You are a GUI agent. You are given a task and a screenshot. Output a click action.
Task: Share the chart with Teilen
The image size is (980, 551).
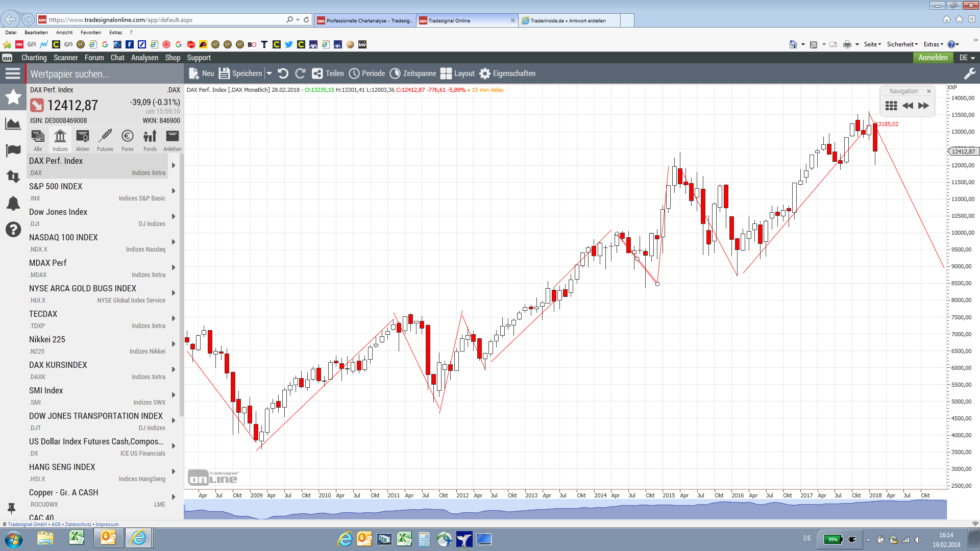(x=328, y=73)
